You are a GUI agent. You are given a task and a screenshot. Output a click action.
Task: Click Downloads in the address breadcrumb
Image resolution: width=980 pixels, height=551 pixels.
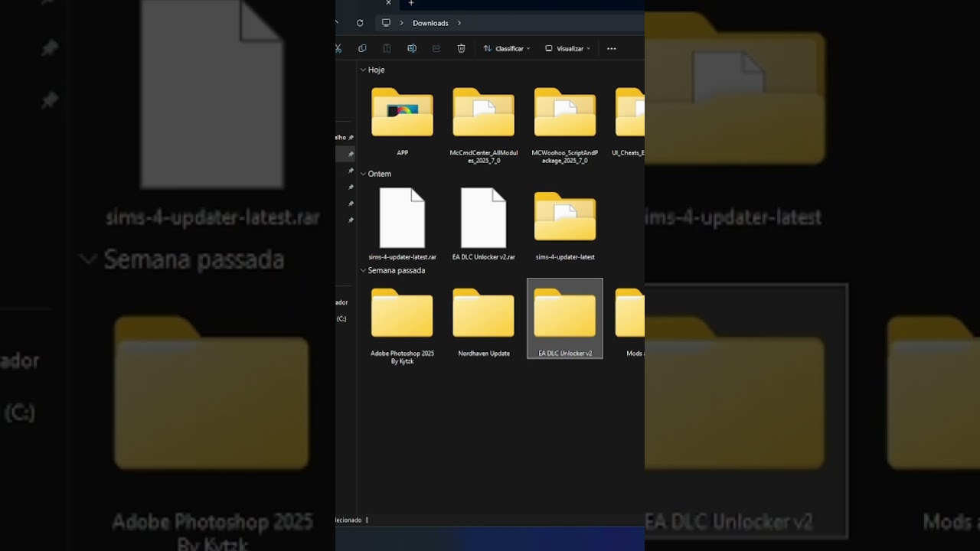pyautogui.click(x=430, y=23)
